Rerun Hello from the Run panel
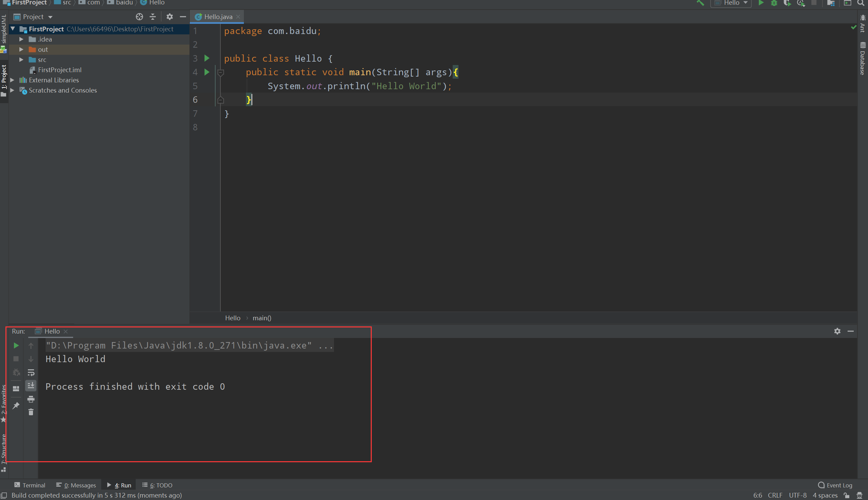The height and width of the screenshot is (500, 868). 16,345
